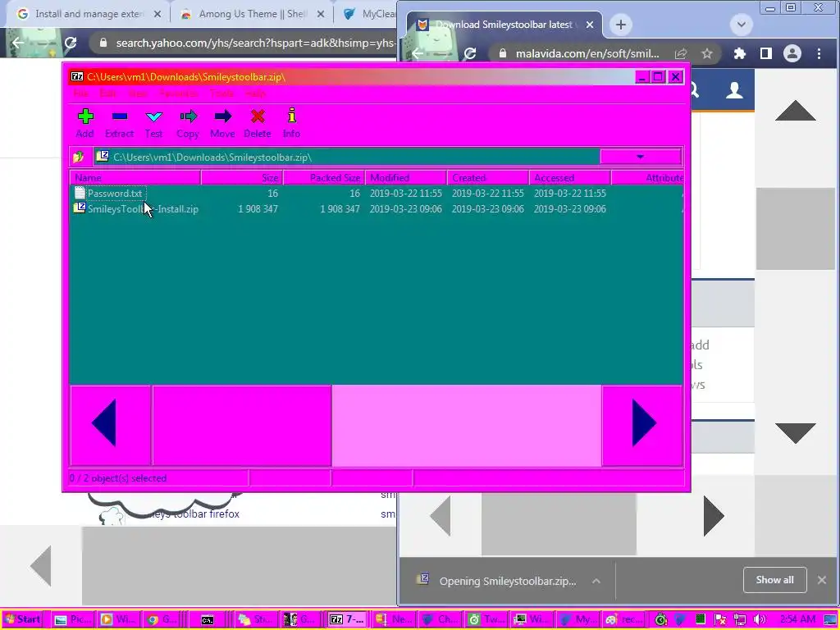Click the Copy toolbar icon
This screenshot has width=840, height=630.
(188, 123)
